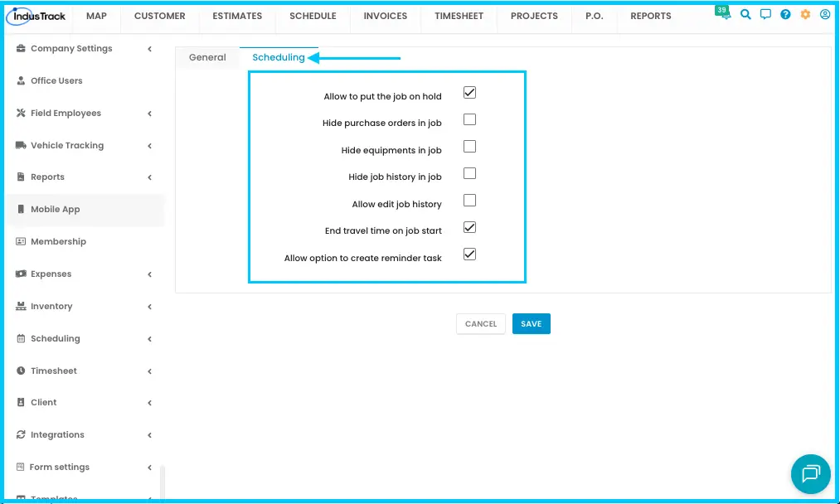The image size is (840, 504).
Task: Click the Mobile App phone icon
Action: coord(21,209)
